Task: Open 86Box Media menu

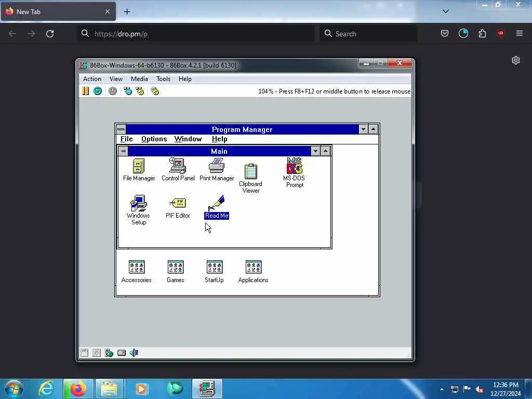Action: pos(139,79)
